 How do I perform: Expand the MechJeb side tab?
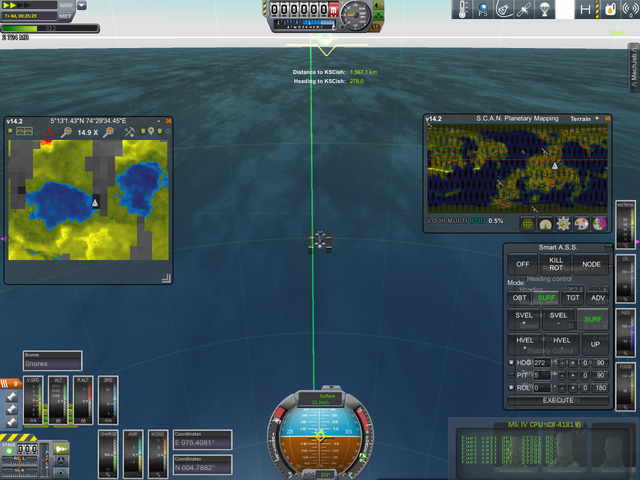point(633,69)
